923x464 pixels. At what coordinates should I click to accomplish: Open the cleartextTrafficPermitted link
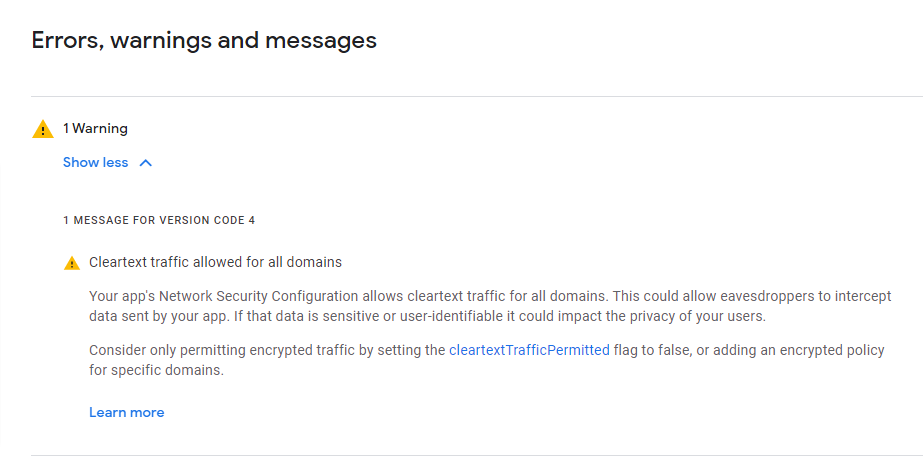[x=529, y=350]
